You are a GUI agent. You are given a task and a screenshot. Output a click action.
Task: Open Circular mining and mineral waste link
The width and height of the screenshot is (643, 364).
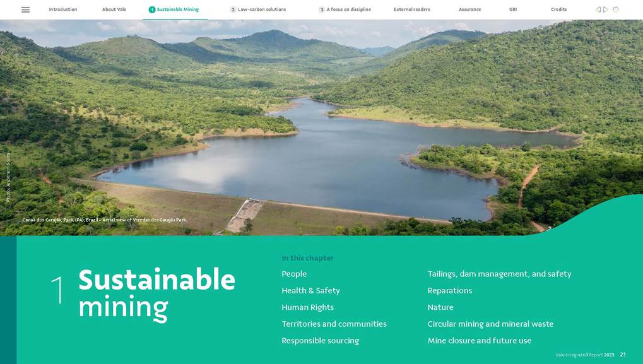point(490,324)
